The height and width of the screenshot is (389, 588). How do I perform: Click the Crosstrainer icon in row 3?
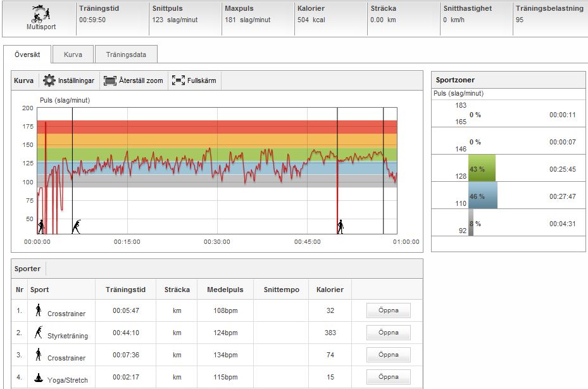pyautogui.click(x=38, y=354)
